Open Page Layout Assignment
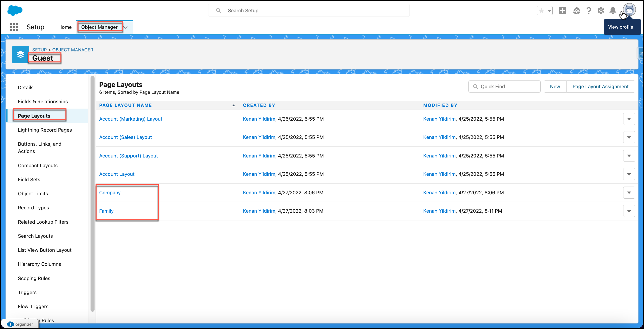 click(x=601, y=87)
